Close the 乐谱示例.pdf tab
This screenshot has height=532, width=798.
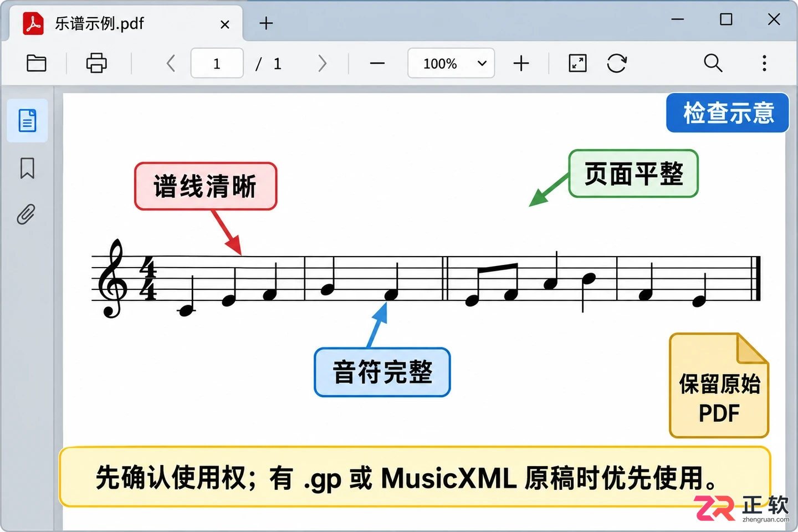[225, 24]
